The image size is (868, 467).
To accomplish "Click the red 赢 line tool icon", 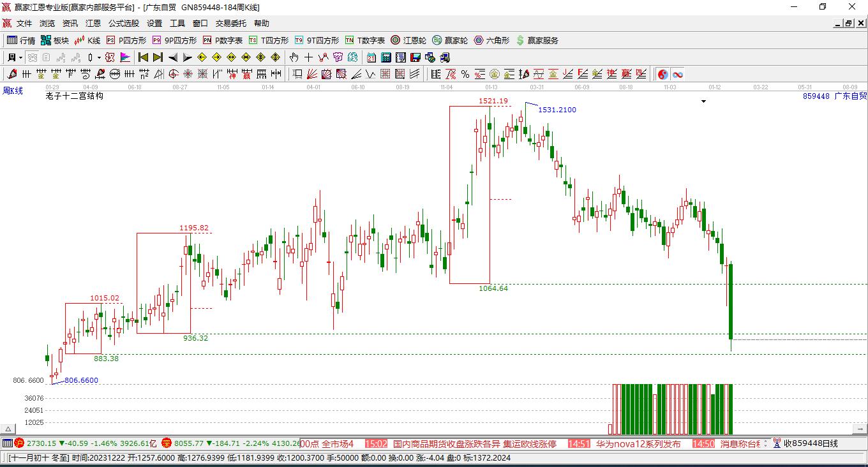I will (246, 74).
